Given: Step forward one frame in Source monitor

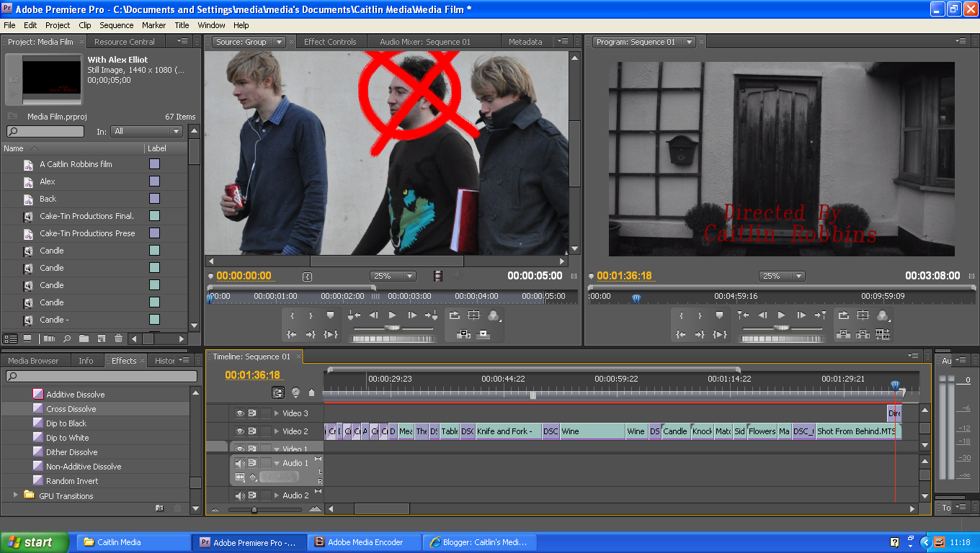Looking at the screenshot, I should pos(412,315).
